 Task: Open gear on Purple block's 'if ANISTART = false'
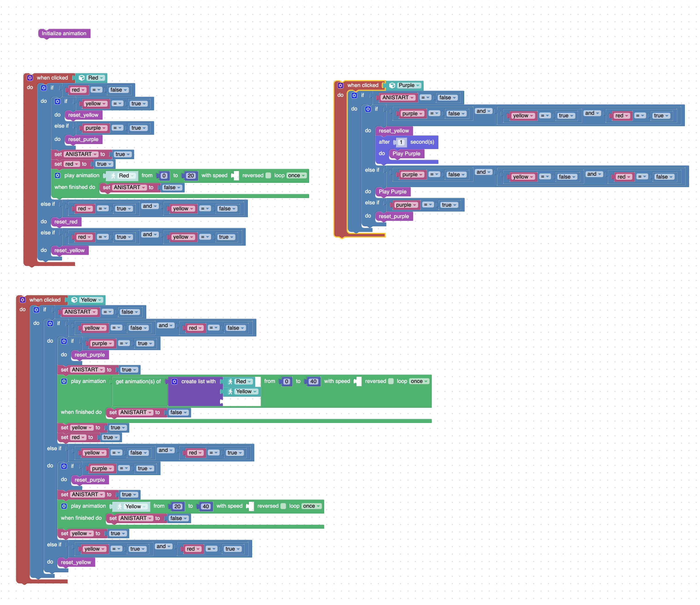coord(354,96)
